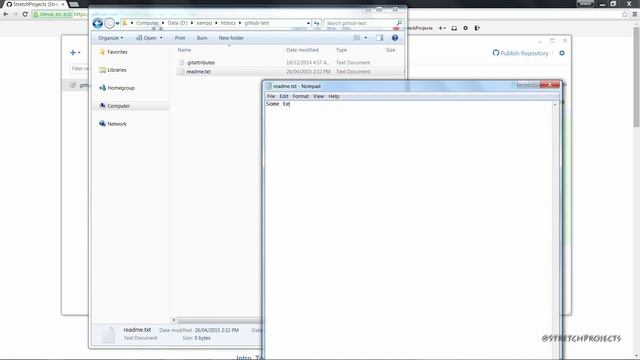Screen dimensions: 640x360
Task: Click the Notepad title bar document icon
Action: coord(268,86)
